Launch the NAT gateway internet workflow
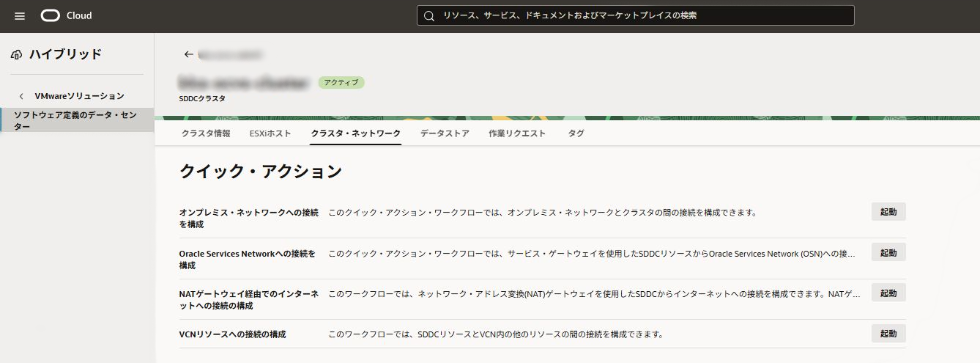Screen dimensions: 980x363 [x=888, y=293]
